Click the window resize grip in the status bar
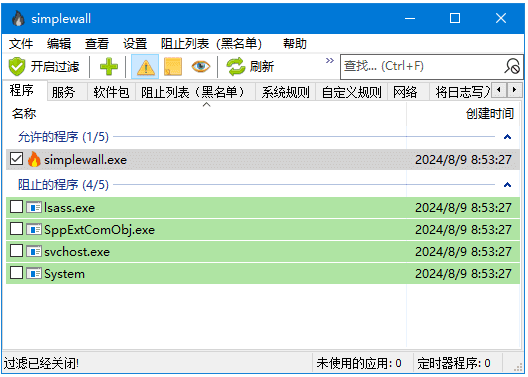The image size is (528, 377). 518,367
